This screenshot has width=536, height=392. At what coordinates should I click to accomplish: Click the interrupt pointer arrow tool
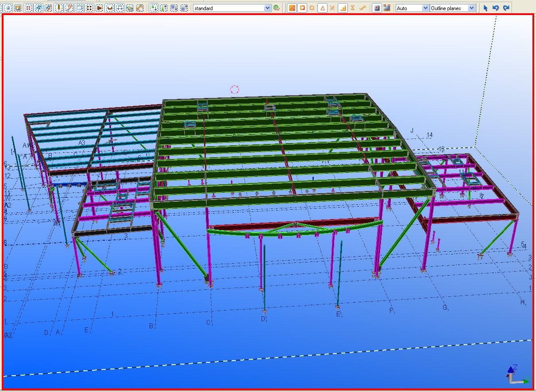[x=486, y=8]
